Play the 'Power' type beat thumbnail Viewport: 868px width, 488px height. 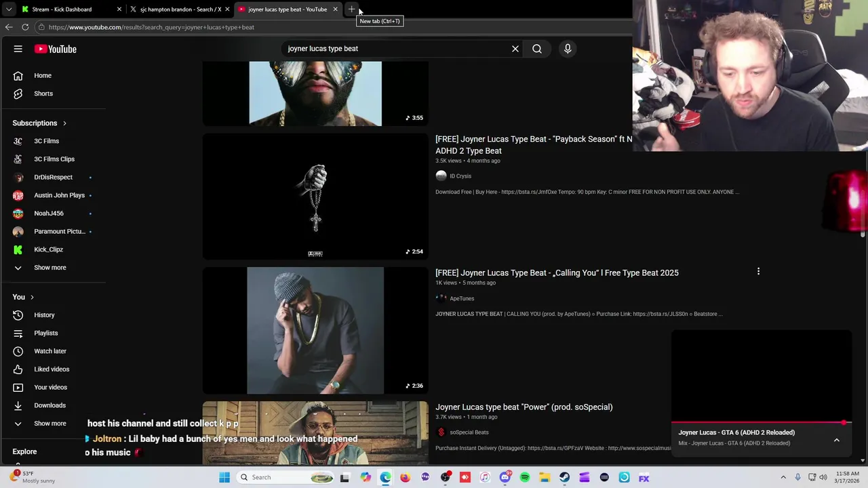coord(315,432)
